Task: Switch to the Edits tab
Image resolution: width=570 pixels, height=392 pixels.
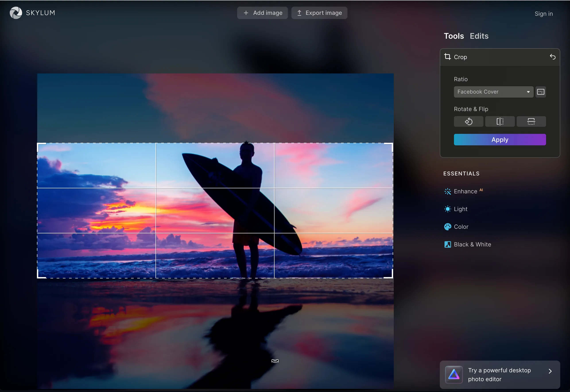Action: tap(479, 36)
